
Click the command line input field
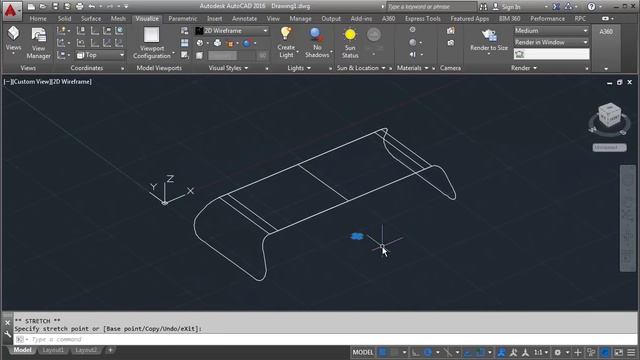pos(325,339)
